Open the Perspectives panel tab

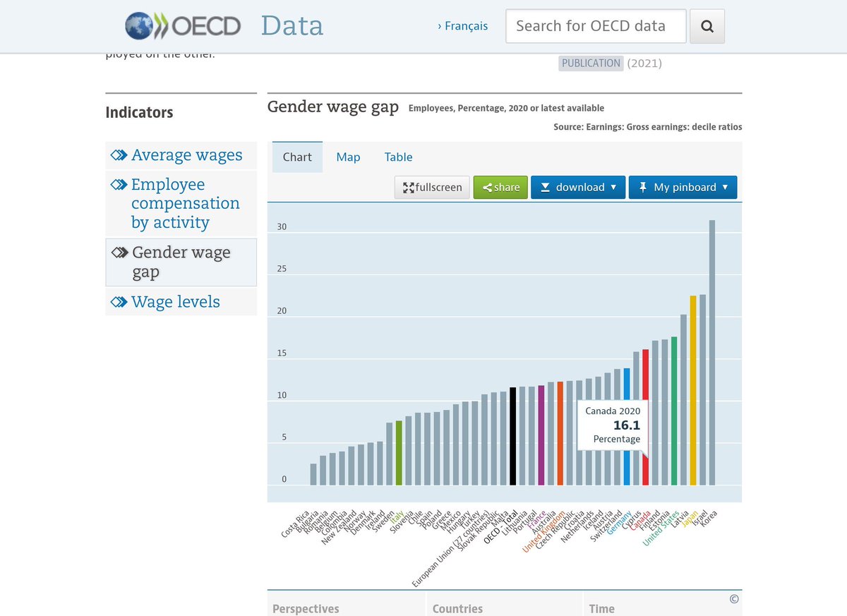(347, 605)
